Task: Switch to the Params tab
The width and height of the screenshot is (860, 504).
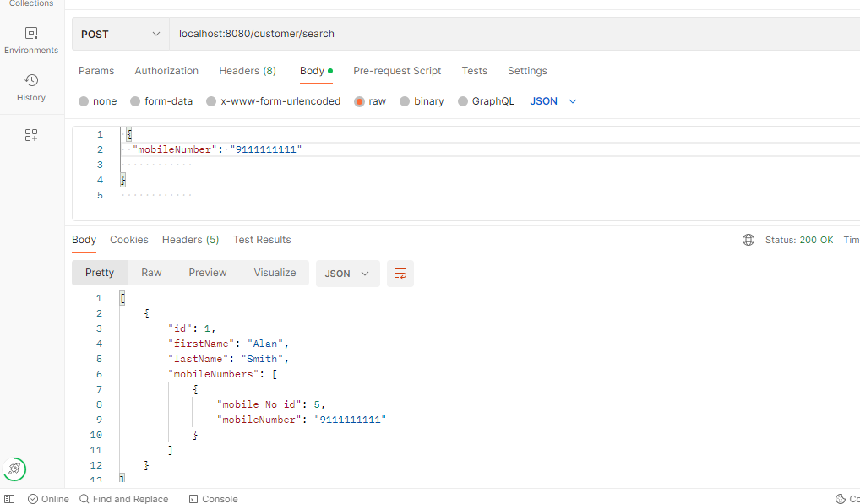Action: tap(96, 71)
